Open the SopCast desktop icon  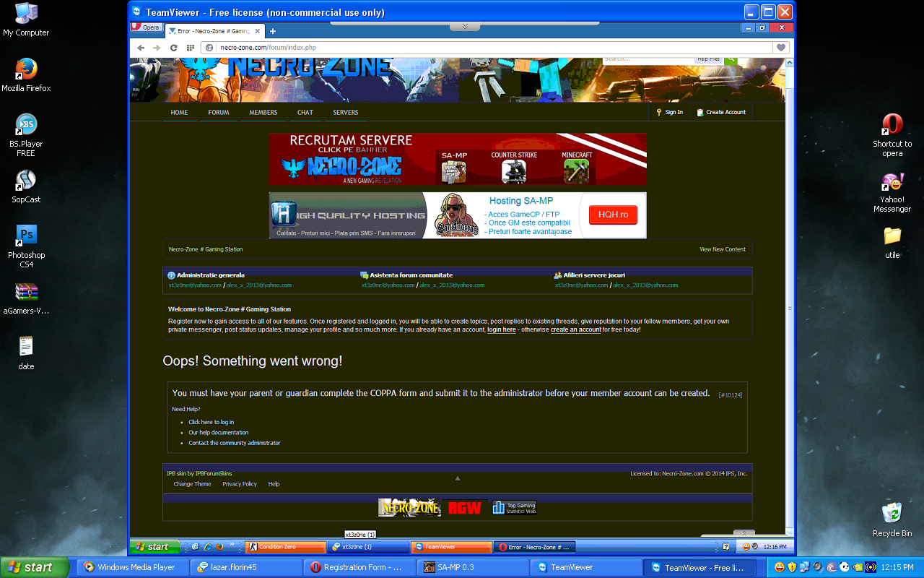pyautogui.click(x=26, y=186)
